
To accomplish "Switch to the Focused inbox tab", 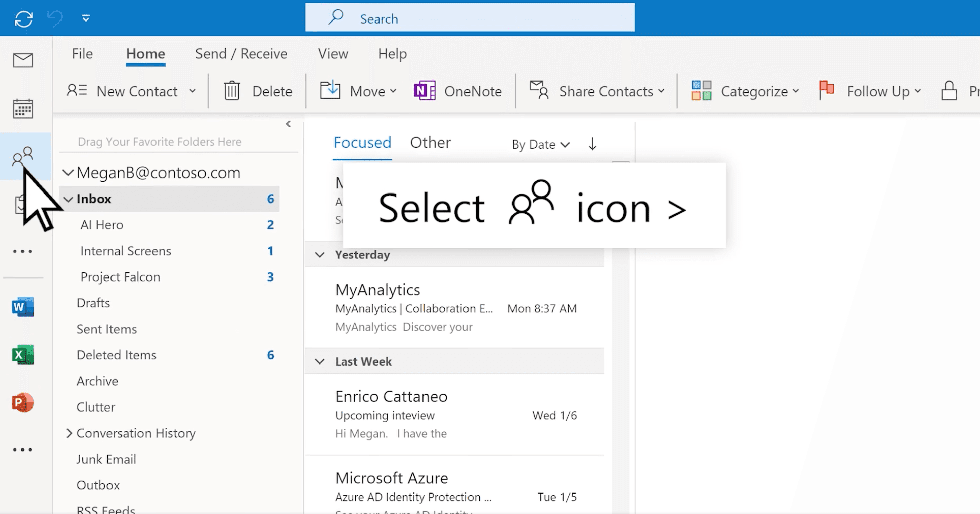I will coord(362,143).
